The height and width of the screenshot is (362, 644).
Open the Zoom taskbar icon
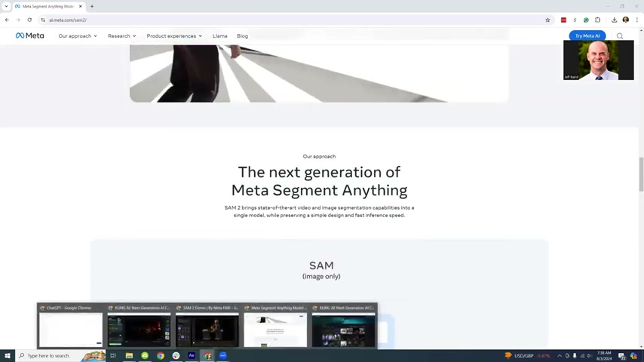point(222,356)
